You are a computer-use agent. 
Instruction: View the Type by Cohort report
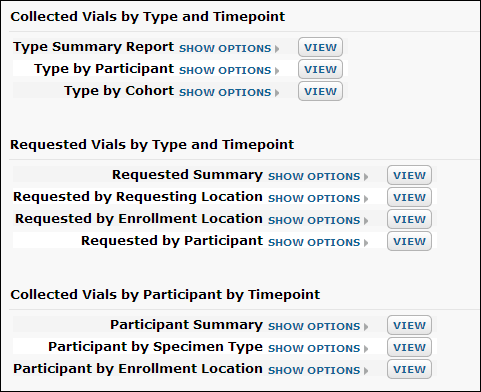point(320,91)
